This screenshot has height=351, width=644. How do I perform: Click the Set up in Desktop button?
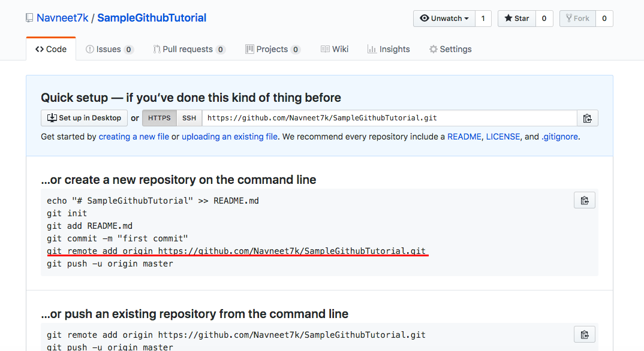click(x=84, y=118)
